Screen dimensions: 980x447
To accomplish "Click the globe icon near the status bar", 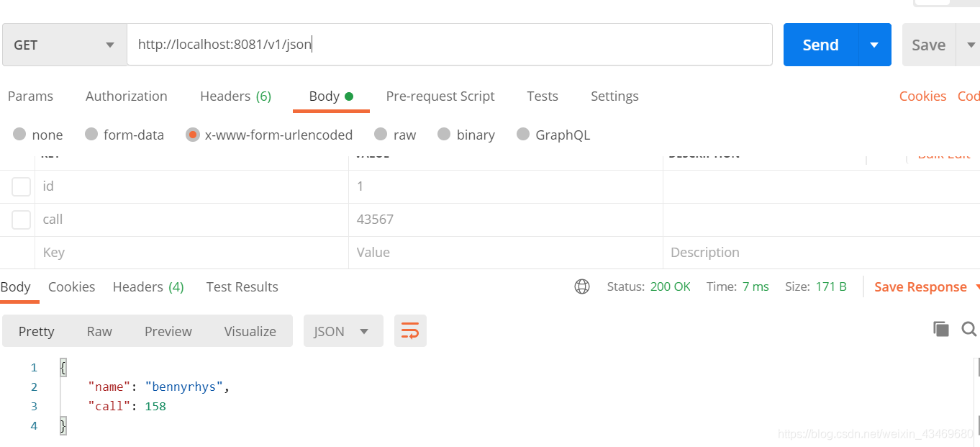I will point(582,286).
